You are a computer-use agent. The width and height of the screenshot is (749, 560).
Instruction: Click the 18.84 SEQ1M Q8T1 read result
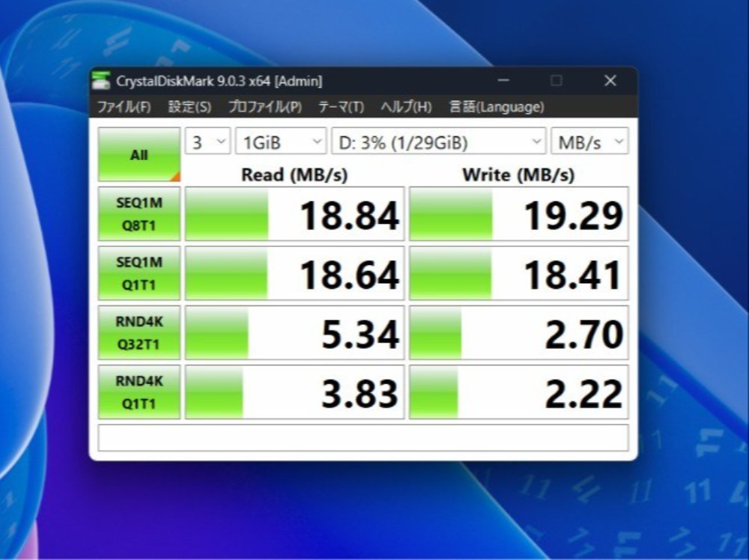[294, 214]
